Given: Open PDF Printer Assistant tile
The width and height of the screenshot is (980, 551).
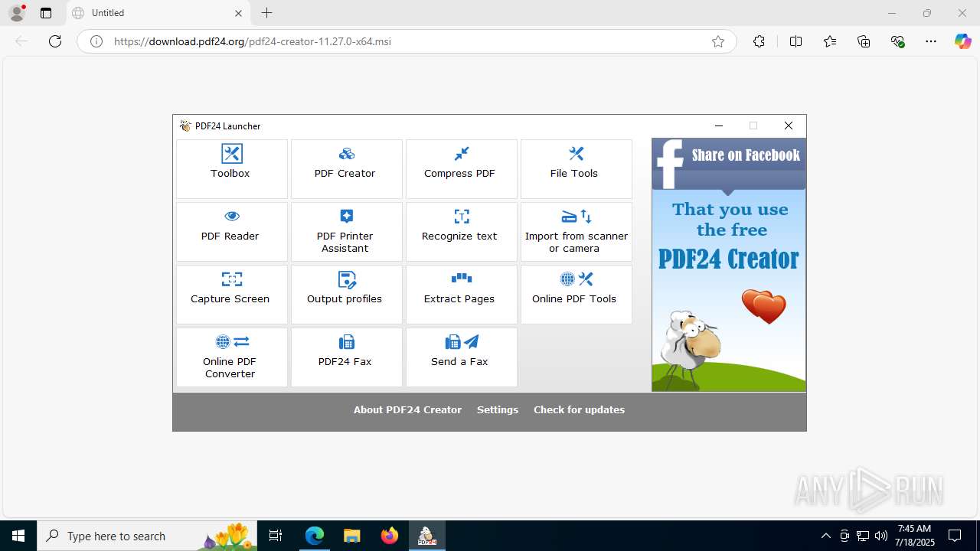Looking at the screenshot, I should click(x=346, y=232).
